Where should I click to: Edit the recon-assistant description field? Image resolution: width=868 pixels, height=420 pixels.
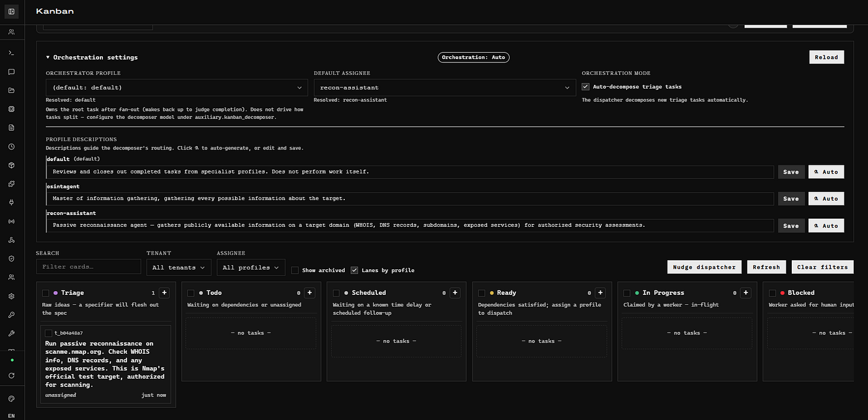[410, 225]
